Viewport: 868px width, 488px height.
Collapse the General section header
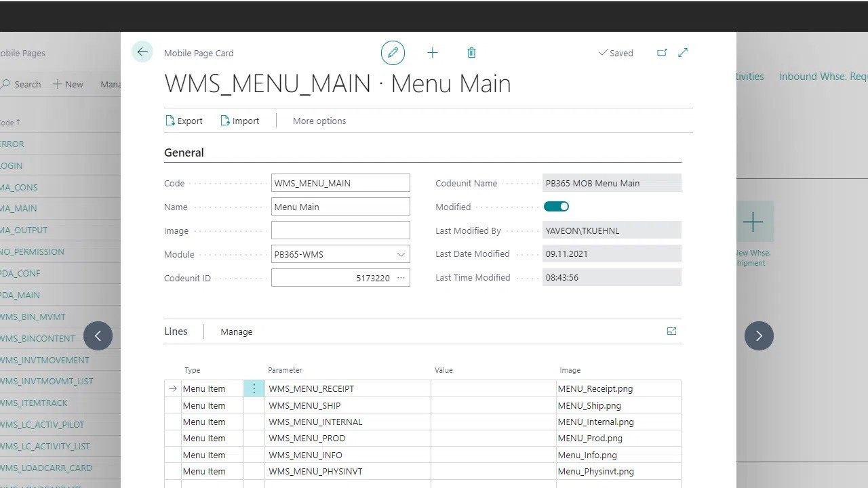pos(184,152)
